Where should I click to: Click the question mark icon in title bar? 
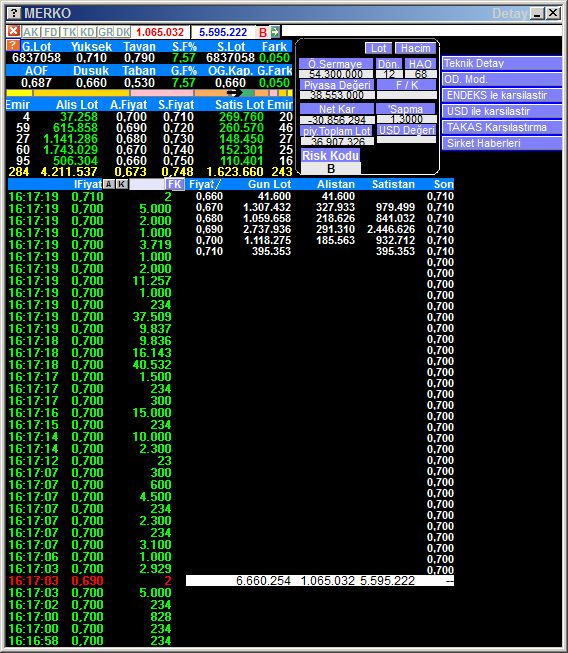tap(14, 13)
